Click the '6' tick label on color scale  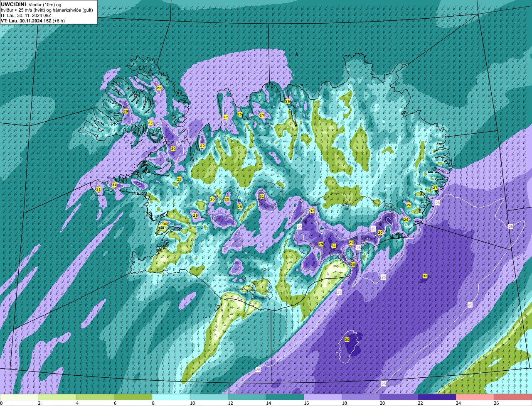(x=114, y=403)
